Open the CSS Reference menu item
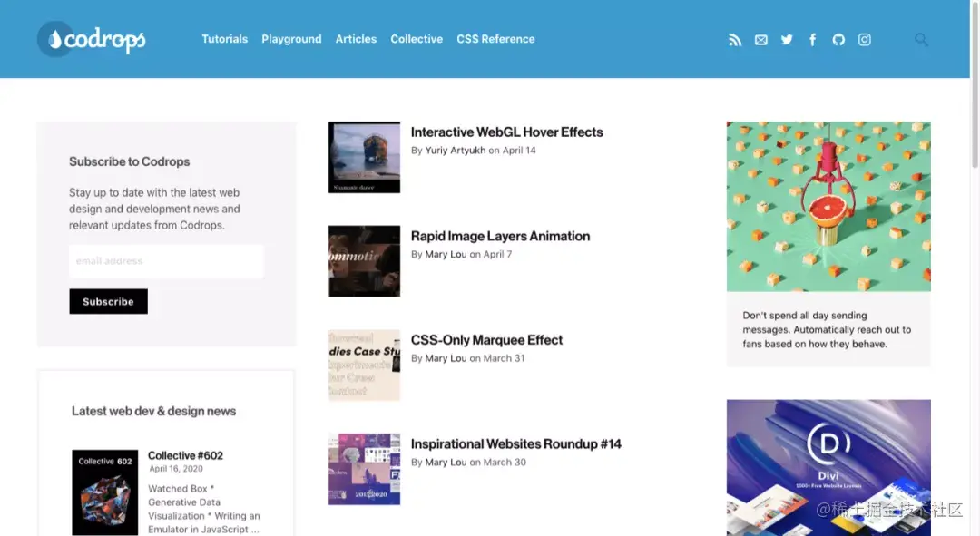The image size is (980, 536). coord(495,39)
